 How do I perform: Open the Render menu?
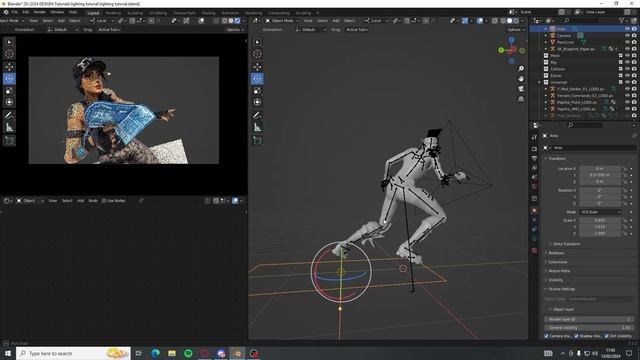tap(40, 12)
